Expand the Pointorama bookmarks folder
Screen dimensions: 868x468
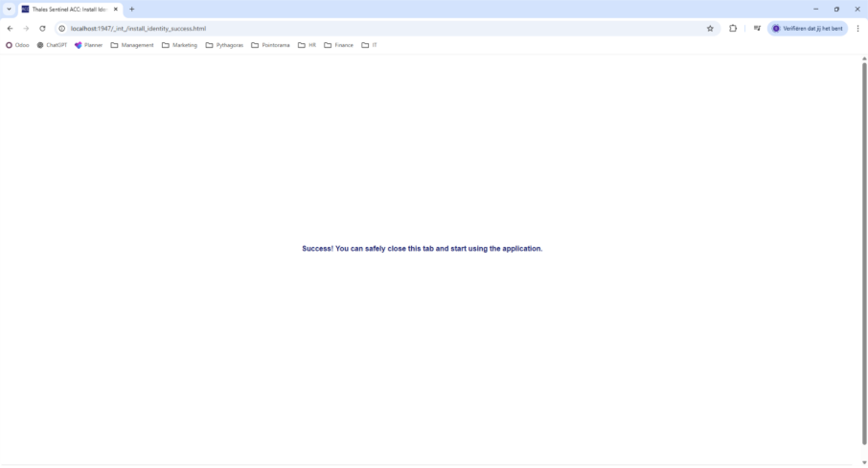click(270, 45)
